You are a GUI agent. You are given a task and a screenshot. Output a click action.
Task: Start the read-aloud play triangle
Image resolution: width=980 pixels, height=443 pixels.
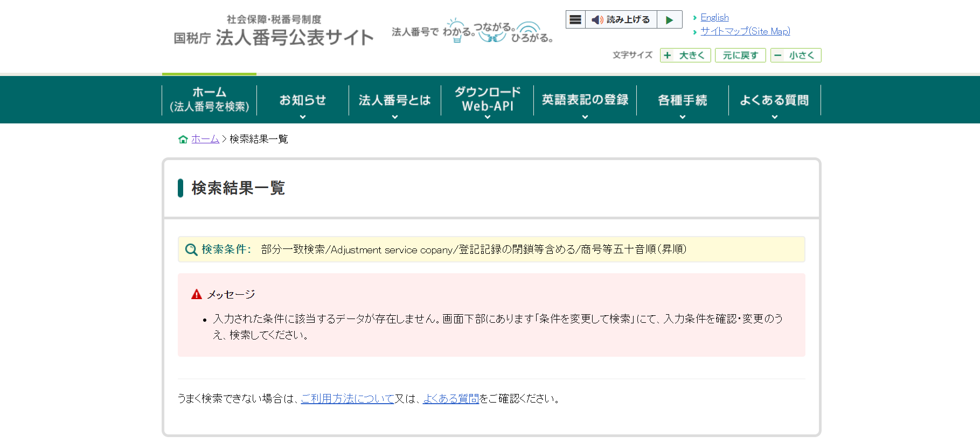click(x=670, y=20)
